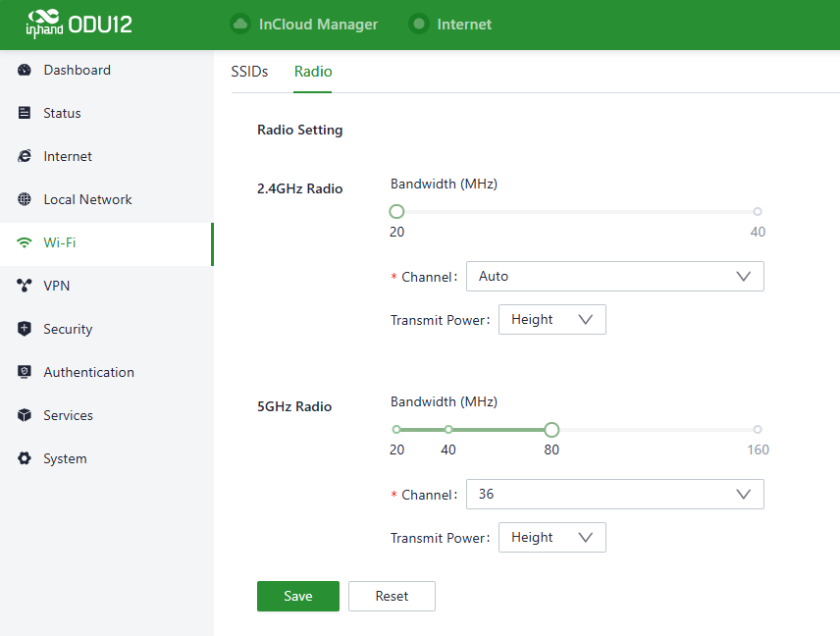Click the Status icon in sidebar
Screen dimensions: 840x636
tap(25, 114)
